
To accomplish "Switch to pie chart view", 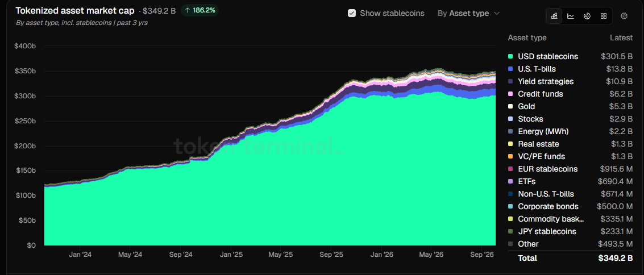I will [x=587, y=16].
